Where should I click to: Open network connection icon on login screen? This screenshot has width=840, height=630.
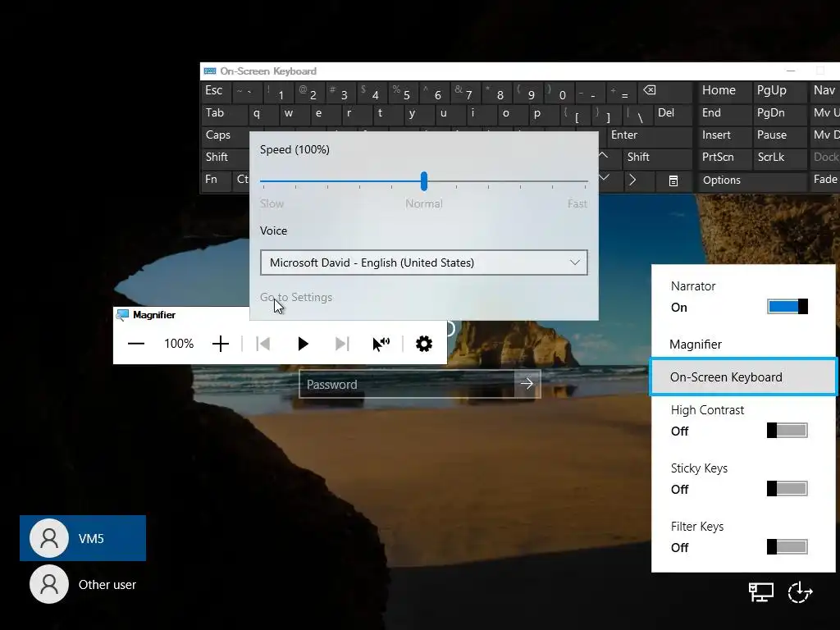click(760, 592)
